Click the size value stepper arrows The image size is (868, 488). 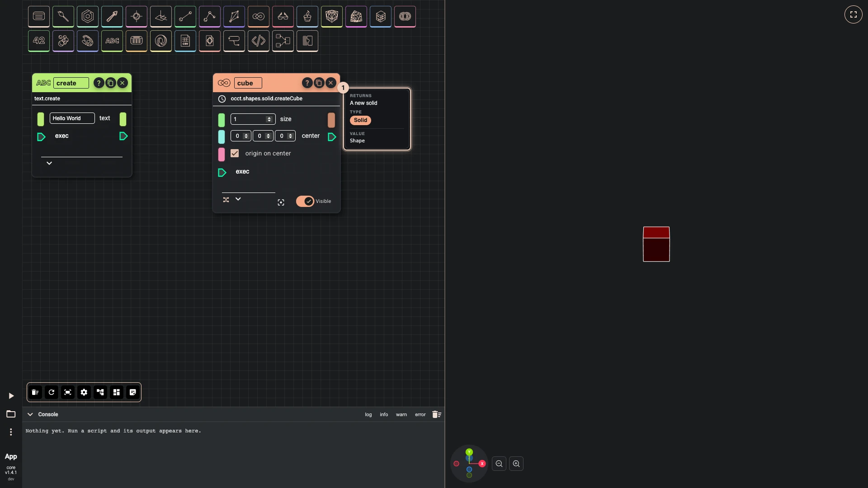[269, 119]
